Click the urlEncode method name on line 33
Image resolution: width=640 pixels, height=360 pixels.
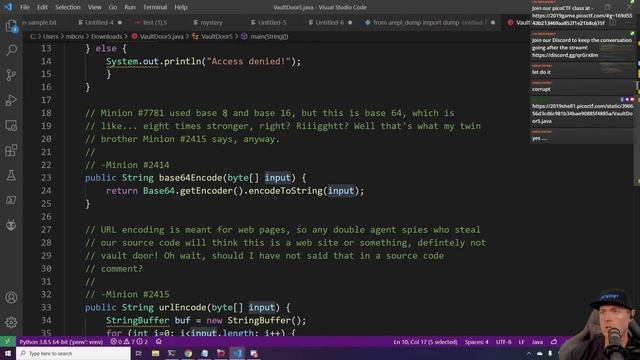click(x=182, y=307)
